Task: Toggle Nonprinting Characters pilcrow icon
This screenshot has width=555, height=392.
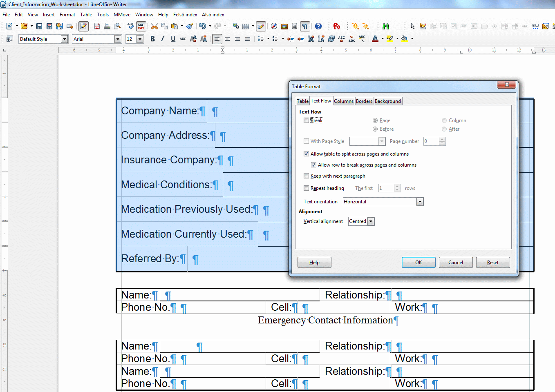Action: 305,26
